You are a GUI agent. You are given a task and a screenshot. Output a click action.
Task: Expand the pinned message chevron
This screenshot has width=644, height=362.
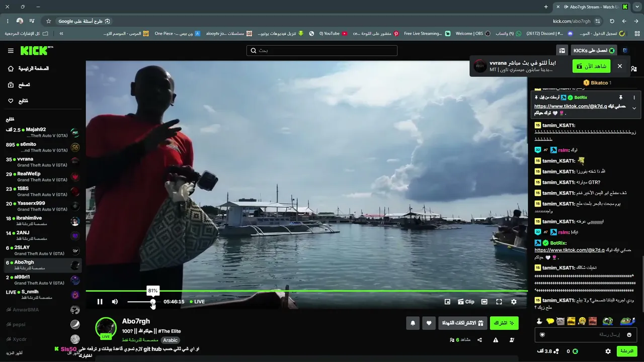[x=634, y=108]
